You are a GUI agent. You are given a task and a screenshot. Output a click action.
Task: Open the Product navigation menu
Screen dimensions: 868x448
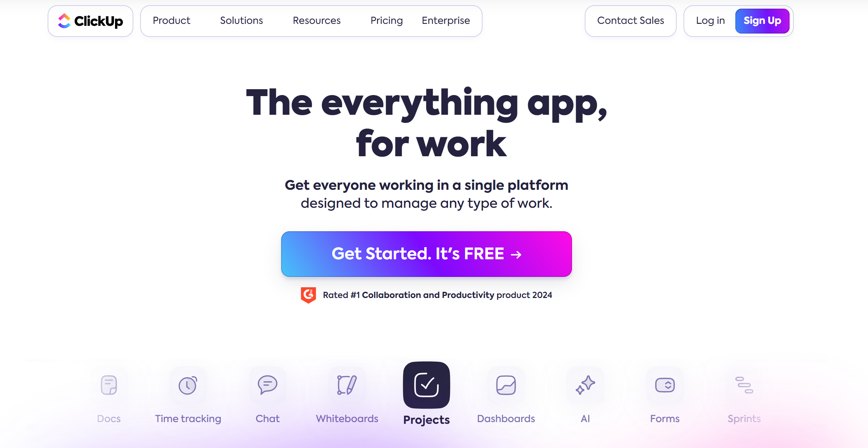(x=171, y=21)
